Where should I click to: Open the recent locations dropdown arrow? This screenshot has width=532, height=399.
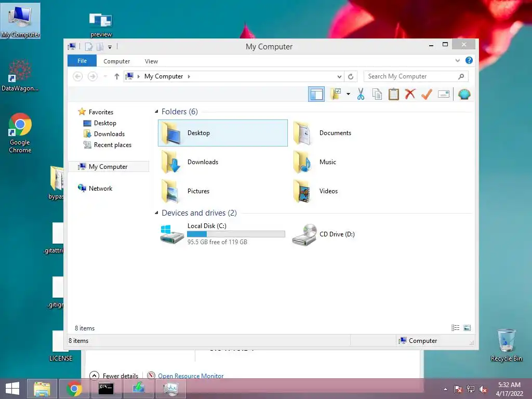(x=105, y=76)
